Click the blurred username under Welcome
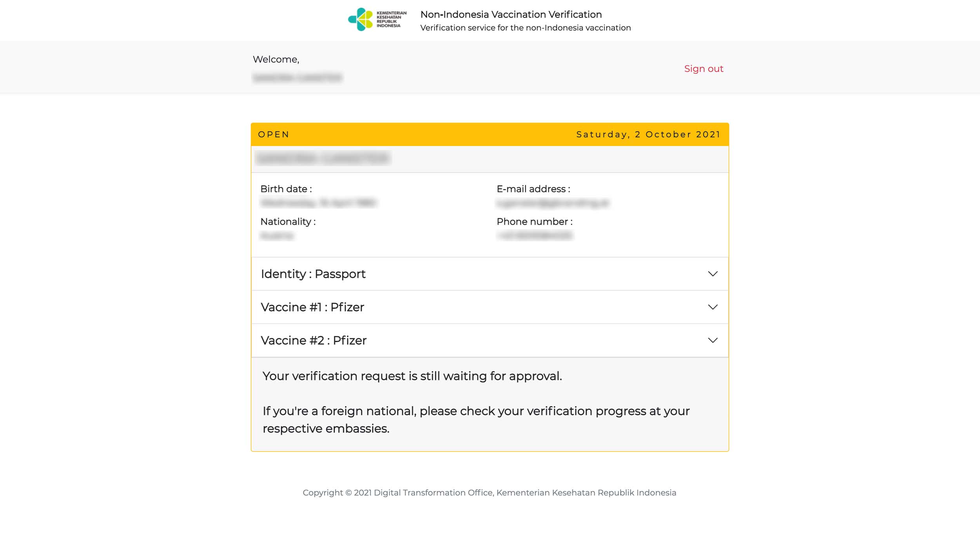The image size is (980, 554). (298, 78)
